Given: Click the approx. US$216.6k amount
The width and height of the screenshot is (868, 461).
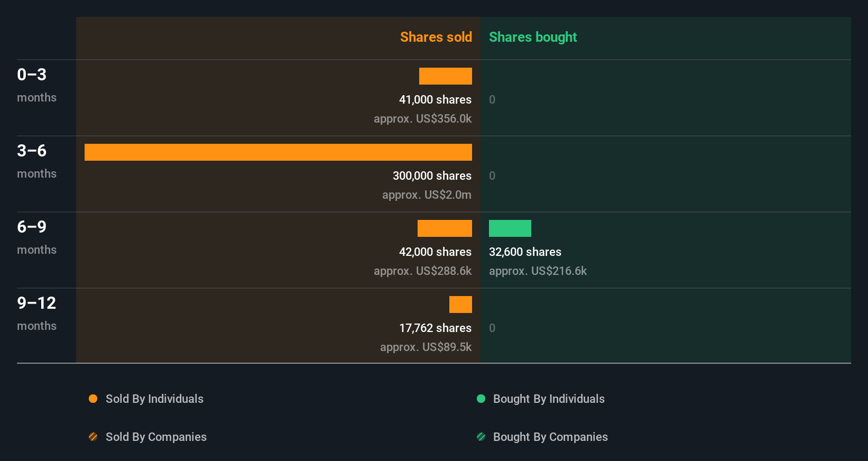Looking at the screenshot, I should coord(538,271).
